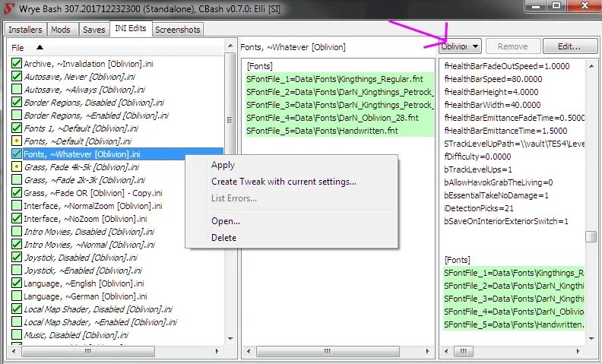Click the right arrow of tweak pane scrollbar
Screen dimensions: 602x364
coord(427,351)
